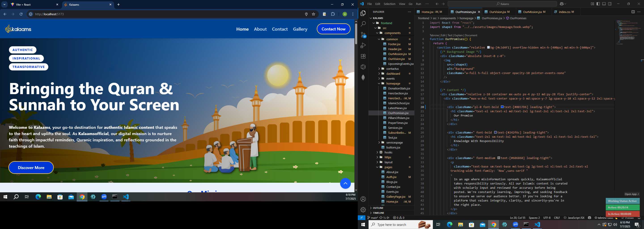This screenshot has height=229, width=644.
Task: Click Kalaams logo in website header
Action: 18,29
